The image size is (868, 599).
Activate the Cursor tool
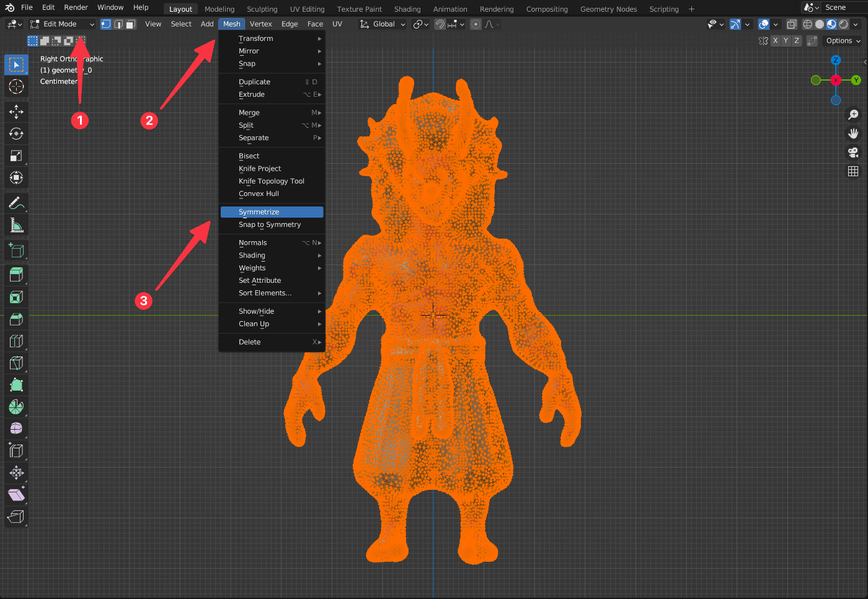[16, 87]
